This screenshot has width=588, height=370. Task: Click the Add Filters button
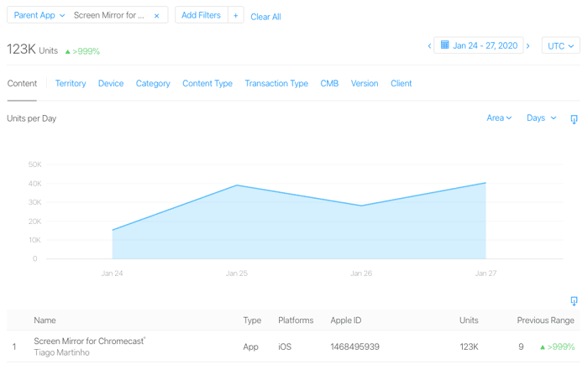click(202, 15)
